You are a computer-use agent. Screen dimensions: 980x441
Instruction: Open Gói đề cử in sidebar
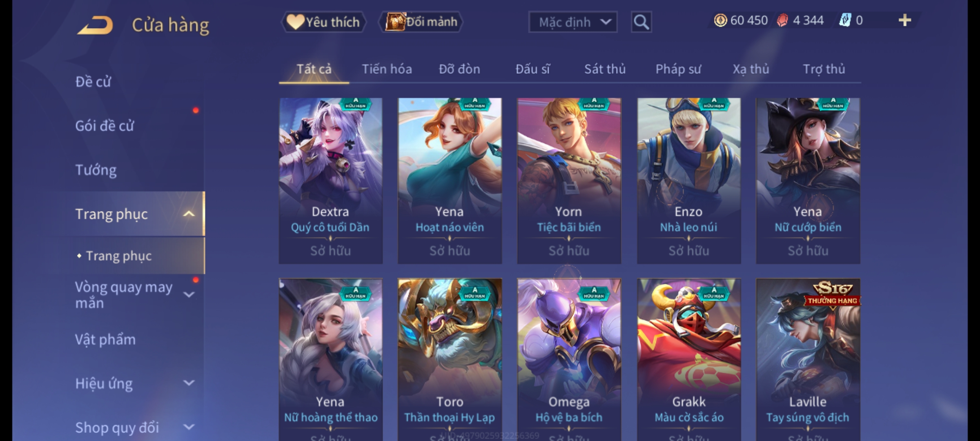pos(105,126)
